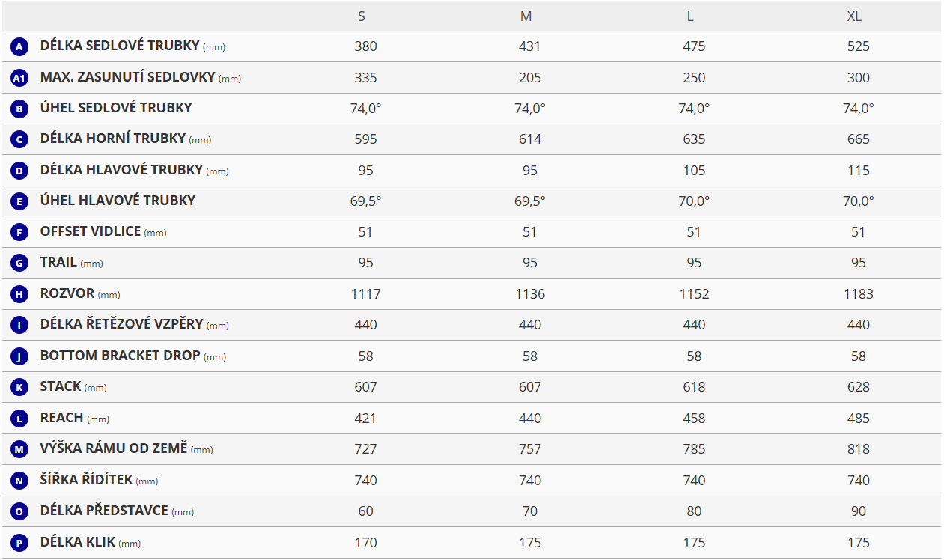Select the E icon beside Úhel hlavové trubky
This screenshot has height=560, width=944.
tap(19, 201)
